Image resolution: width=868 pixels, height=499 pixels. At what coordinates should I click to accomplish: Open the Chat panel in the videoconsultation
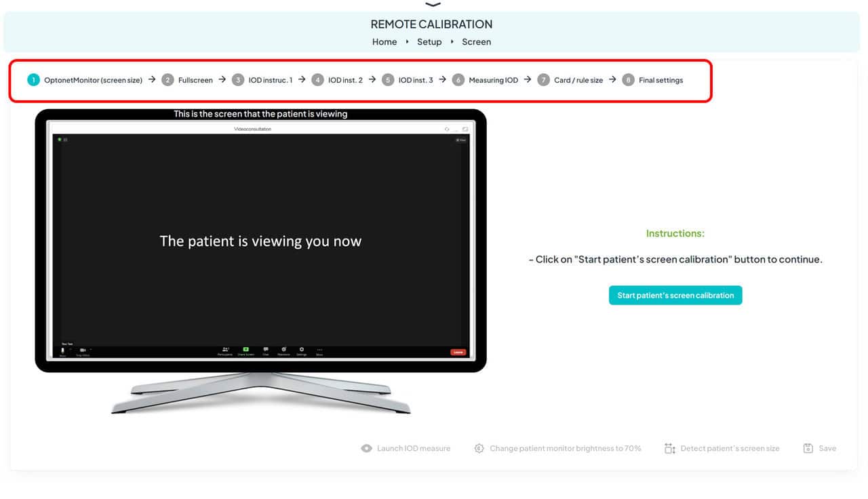(x=267, y=351)
